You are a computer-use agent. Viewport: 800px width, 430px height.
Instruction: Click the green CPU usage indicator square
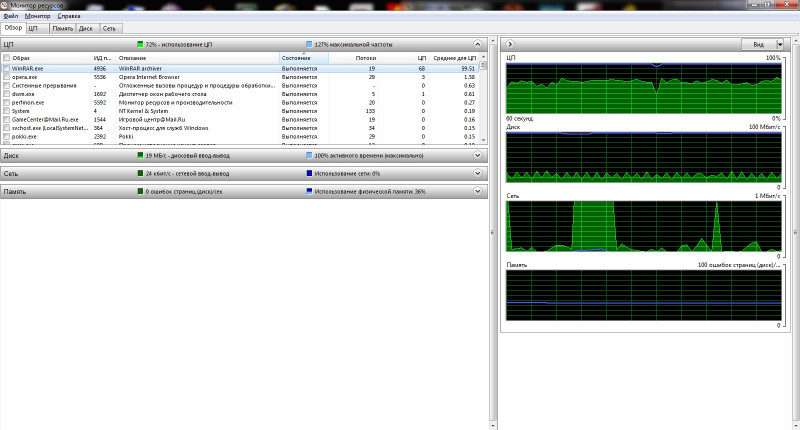point(141,45)
